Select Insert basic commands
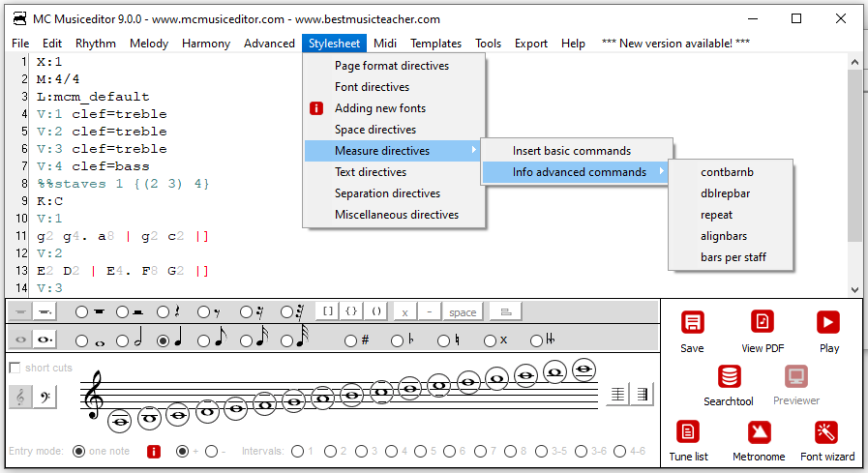Screen dimensions: 868x473 point(571,151)
